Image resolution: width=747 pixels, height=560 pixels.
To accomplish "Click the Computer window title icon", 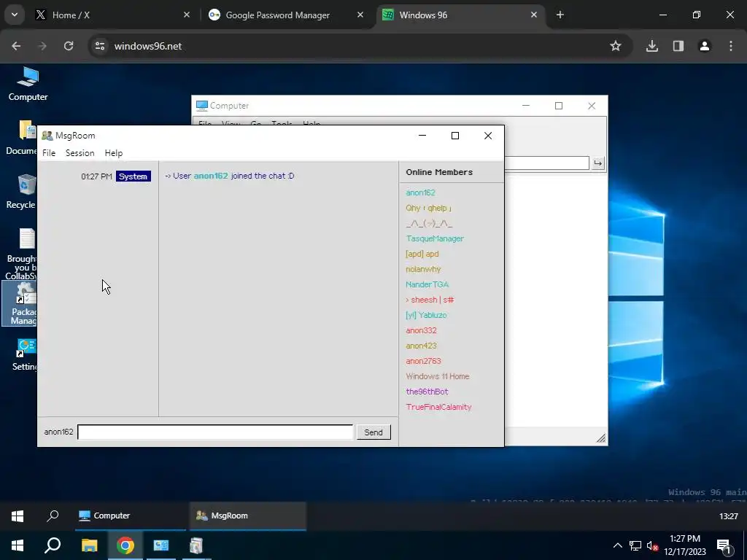I will [x=202, y=106].
